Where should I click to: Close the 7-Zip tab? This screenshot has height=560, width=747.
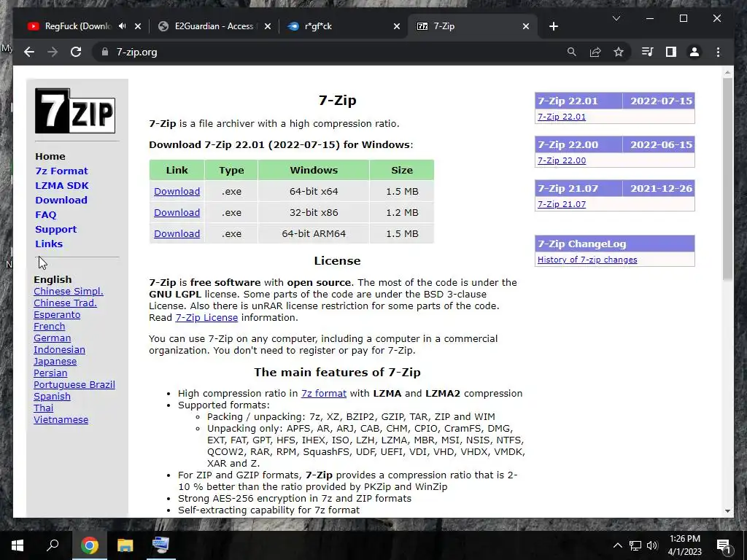click(525, 26)
